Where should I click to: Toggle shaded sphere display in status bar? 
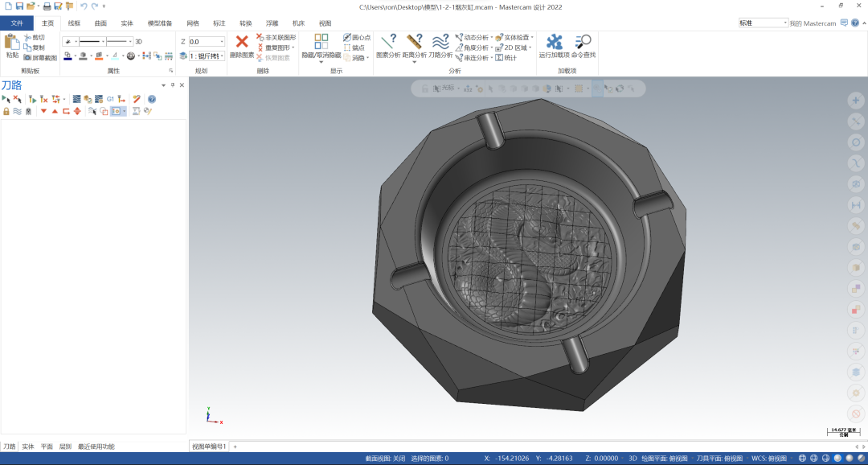[837, 459]
